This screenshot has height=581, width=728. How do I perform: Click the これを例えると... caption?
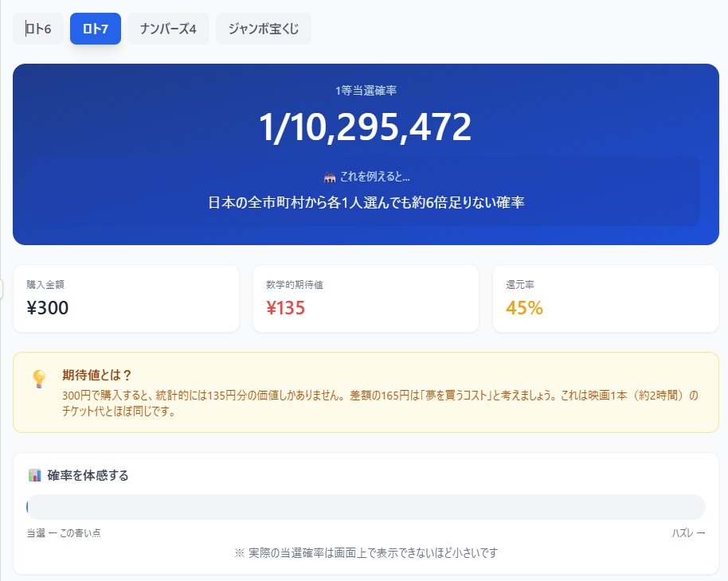click(x=374, y=177)
